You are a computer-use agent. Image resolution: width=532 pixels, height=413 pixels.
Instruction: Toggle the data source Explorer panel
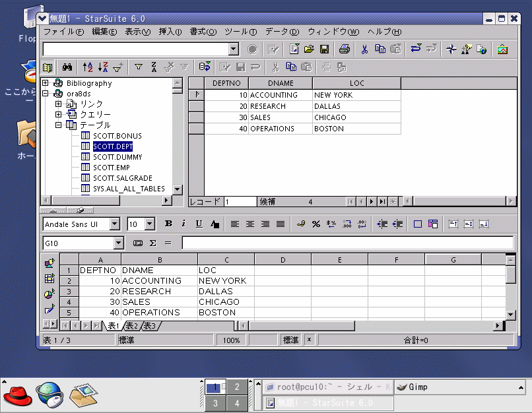(x=48, y=67)
